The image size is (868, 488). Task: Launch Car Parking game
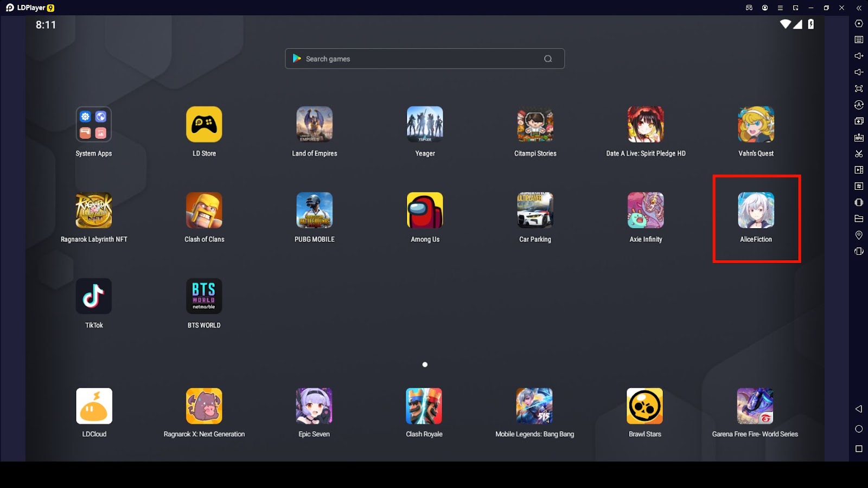[x=535, y=210]
